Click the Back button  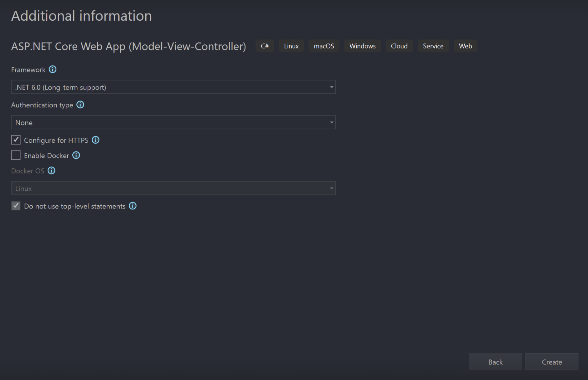[495, 362]
